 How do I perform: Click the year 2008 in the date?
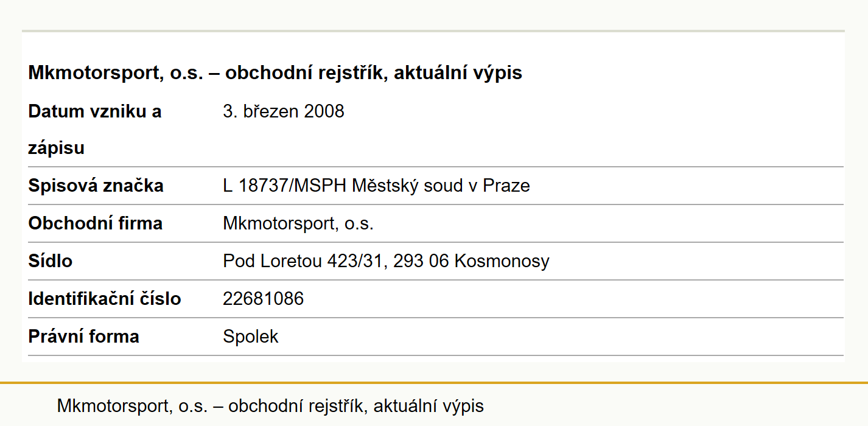[324, 111]
